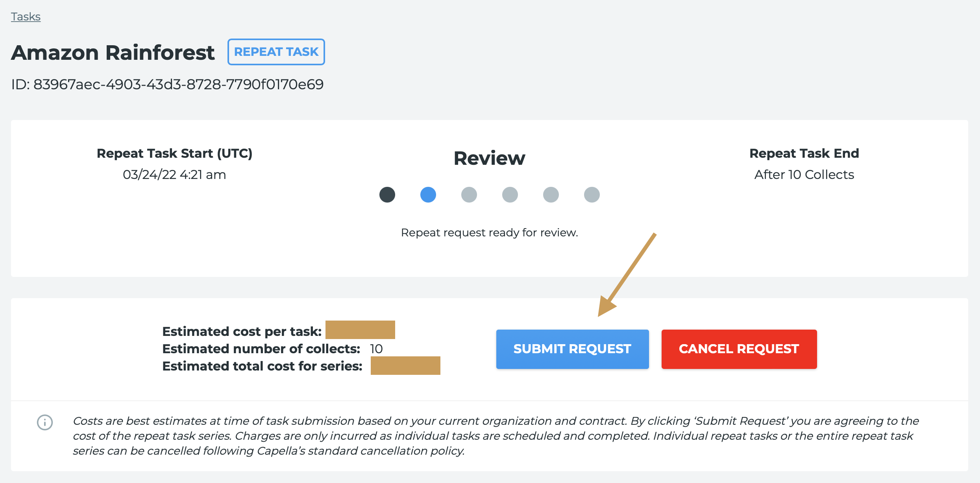Select the sixth gray progress dot
The image size is (980, 483).
point(592,195)
